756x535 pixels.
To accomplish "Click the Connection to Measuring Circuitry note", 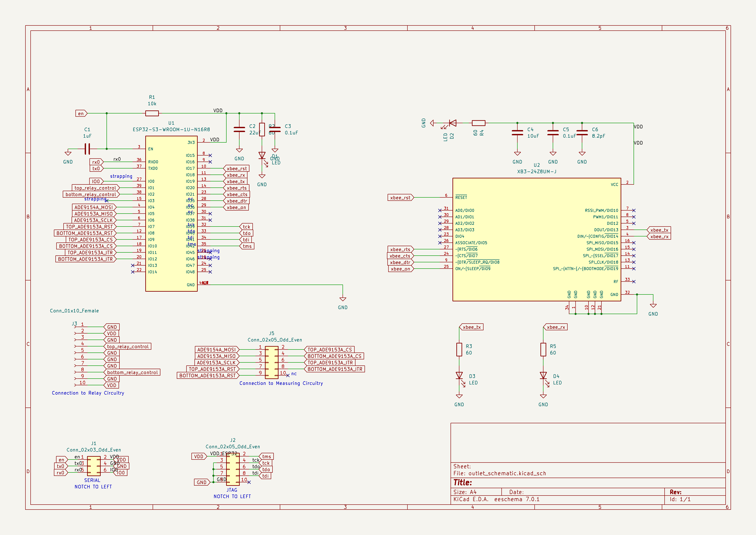I will tap(281, 383).
